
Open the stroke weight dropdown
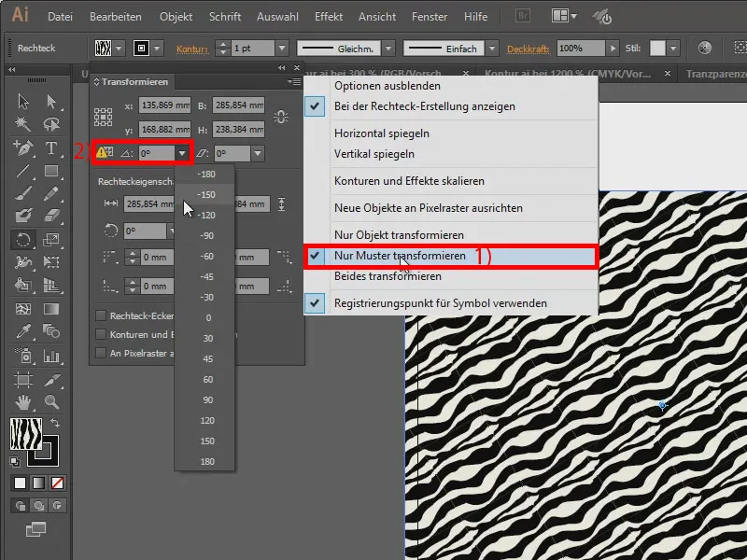282,49
